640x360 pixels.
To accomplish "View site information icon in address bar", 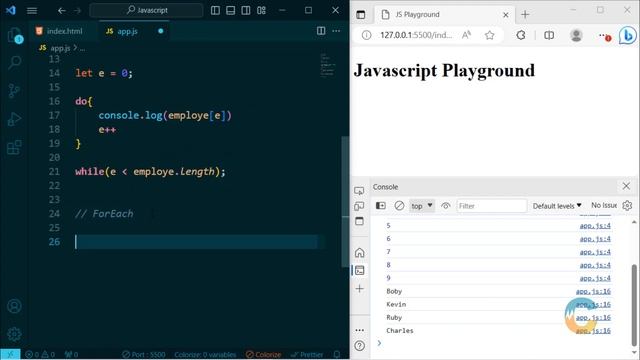I will point(367,35).
